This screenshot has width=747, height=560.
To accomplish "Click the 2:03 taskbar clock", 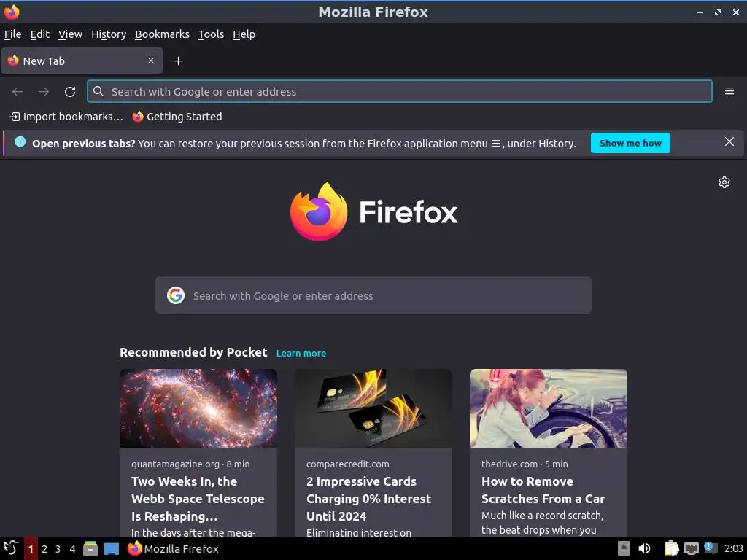I will click(734, 548).
